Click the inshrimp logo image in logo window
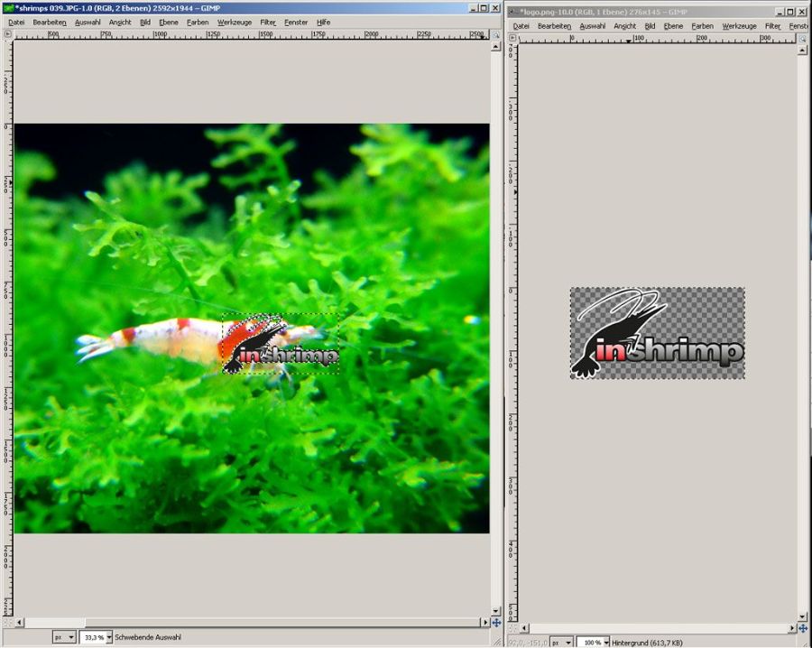The image size is (812, 648). pyautogui.click(x=657, y=333)
